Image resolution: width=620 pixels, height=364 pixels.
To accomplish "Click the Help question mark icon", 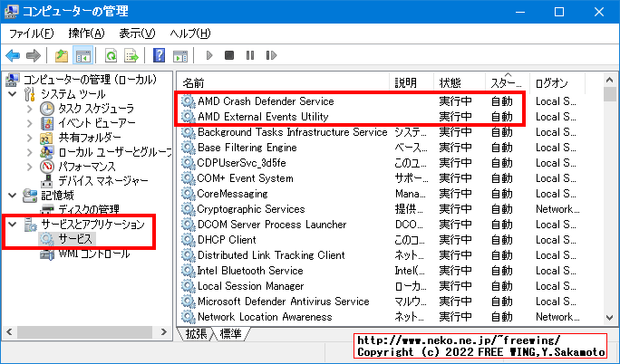I will 159,55.
